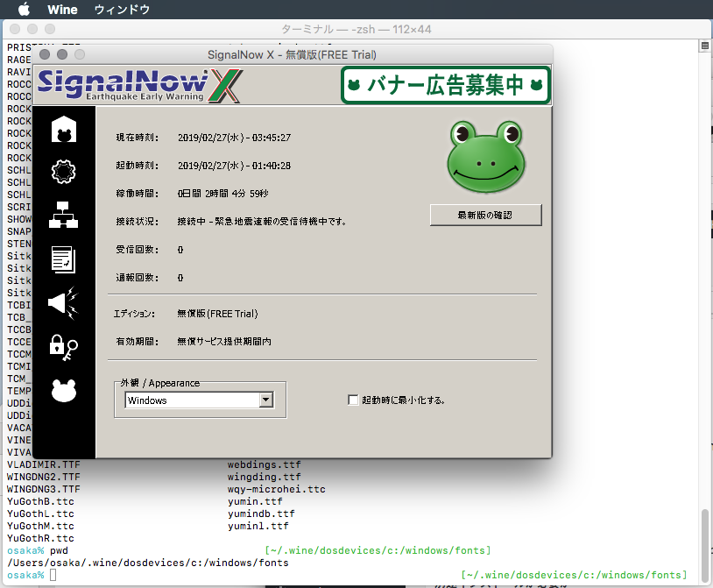The image size is (713, 588).
Task: Open the home frog house icon
Action: [64, 129]
